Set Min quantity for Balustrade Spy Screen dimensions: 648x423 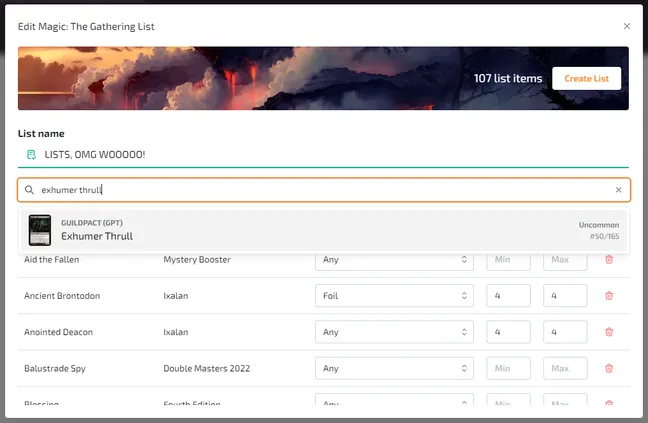click(508, 368)
